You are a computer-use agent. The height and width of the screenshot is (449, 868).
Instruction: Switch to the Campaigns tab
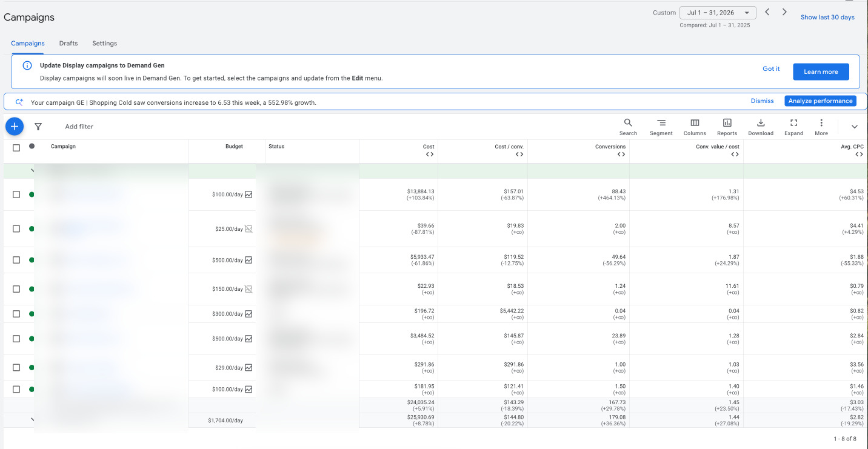tap(28, 44)
